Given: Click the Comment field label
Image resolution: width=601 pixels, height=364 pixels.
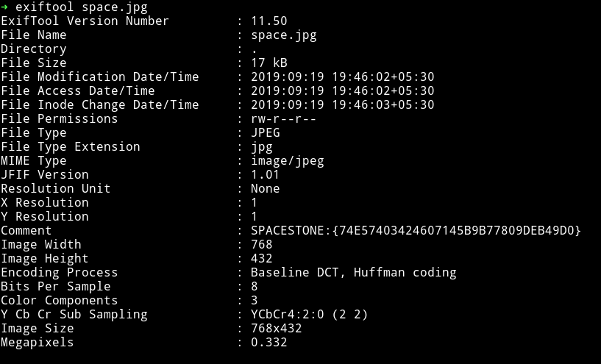Looking at the screenshot, I should click(26, 230).
